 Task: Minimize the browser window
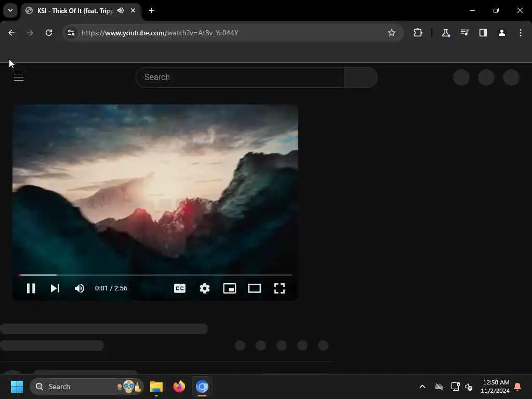coord(472,10)
